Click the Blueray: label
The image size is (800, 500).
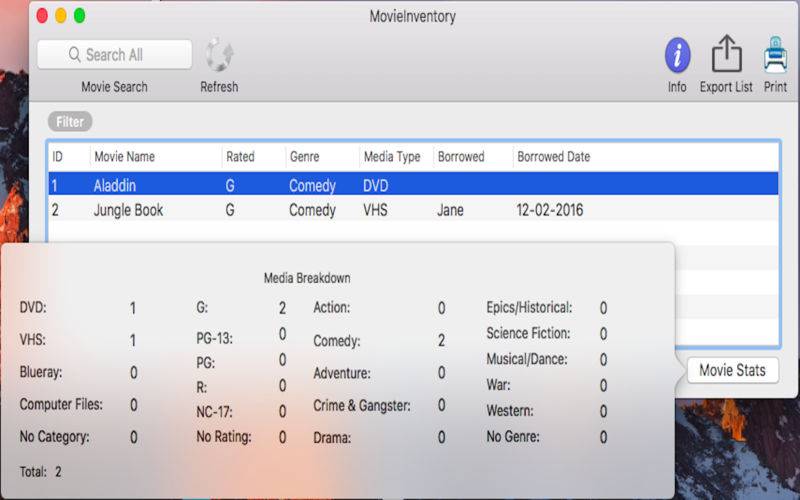click(41, 372)
